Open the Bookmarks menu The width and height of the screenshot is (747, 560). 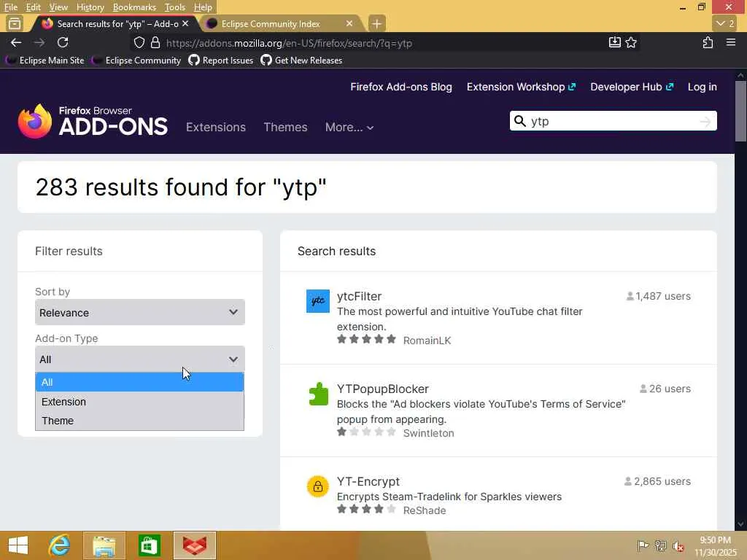[x=134, y=7]
